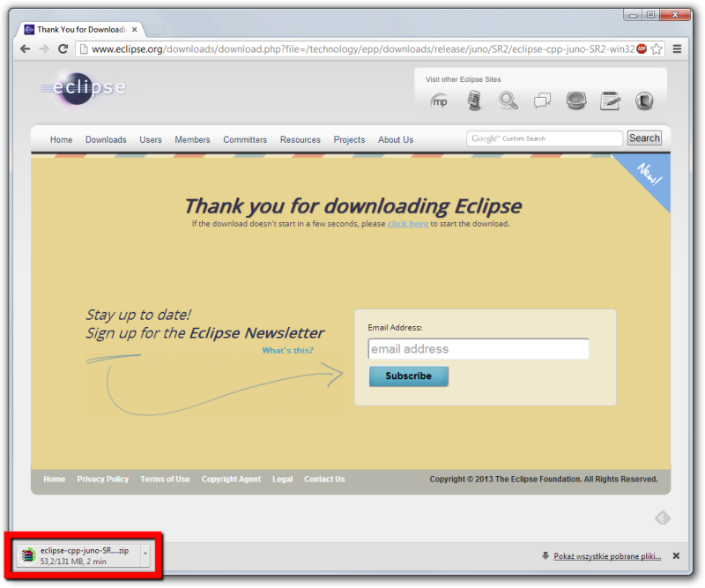Click the Search button
Screen dimensions: 705x588
(x=644, y=138)
